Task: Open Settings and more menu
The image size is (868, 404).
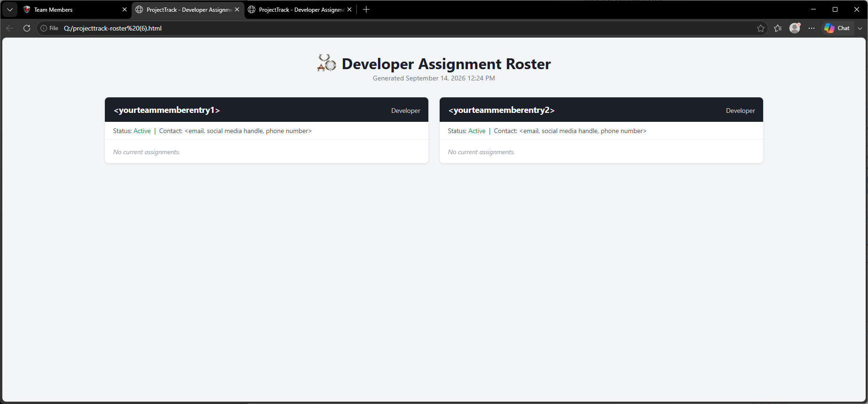Action: coord(812,28)
